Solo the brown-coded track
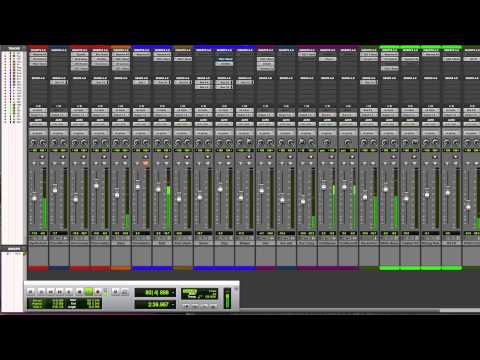Image resolution: width=480 pixels, height=360 pixels. [179, 163]
